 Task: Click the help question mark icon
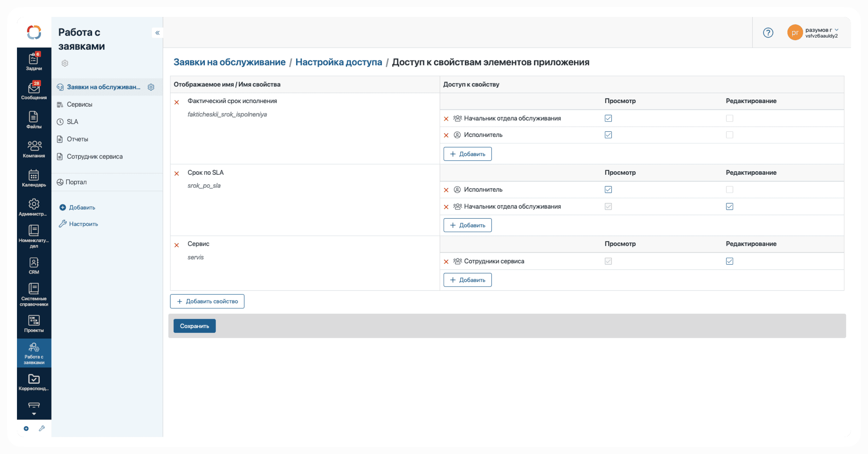(768, 33)
